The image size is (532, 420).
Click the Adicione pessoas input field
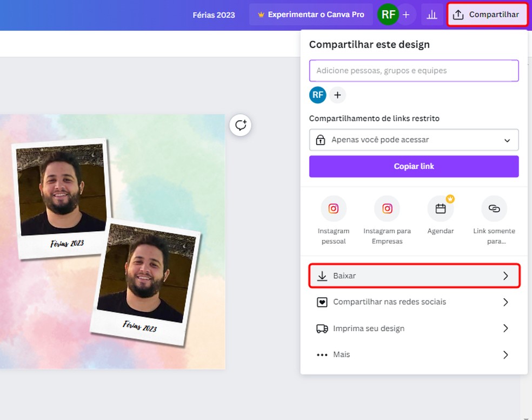[414, 70]
